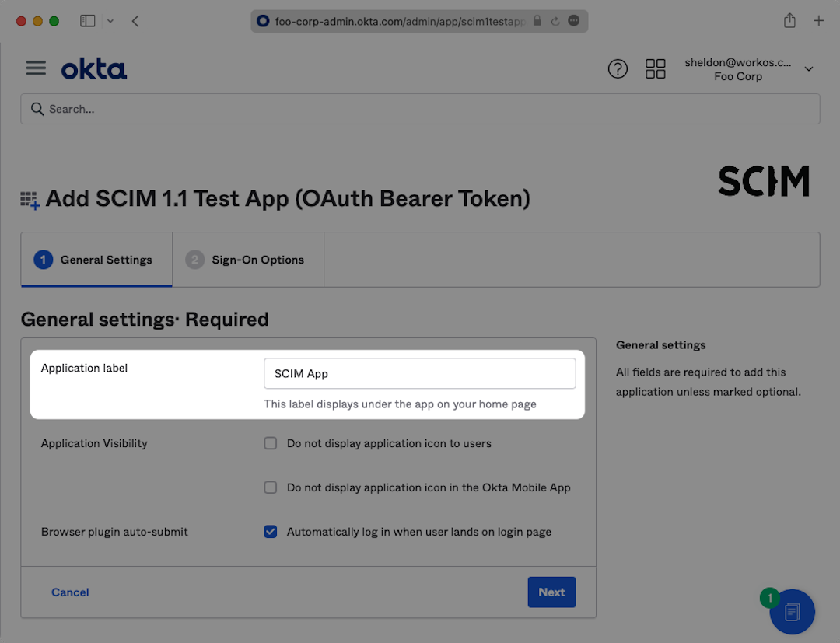Open the apps grid icon
Image resolution: width=840 pixels, height=643 pixels.
656,69
